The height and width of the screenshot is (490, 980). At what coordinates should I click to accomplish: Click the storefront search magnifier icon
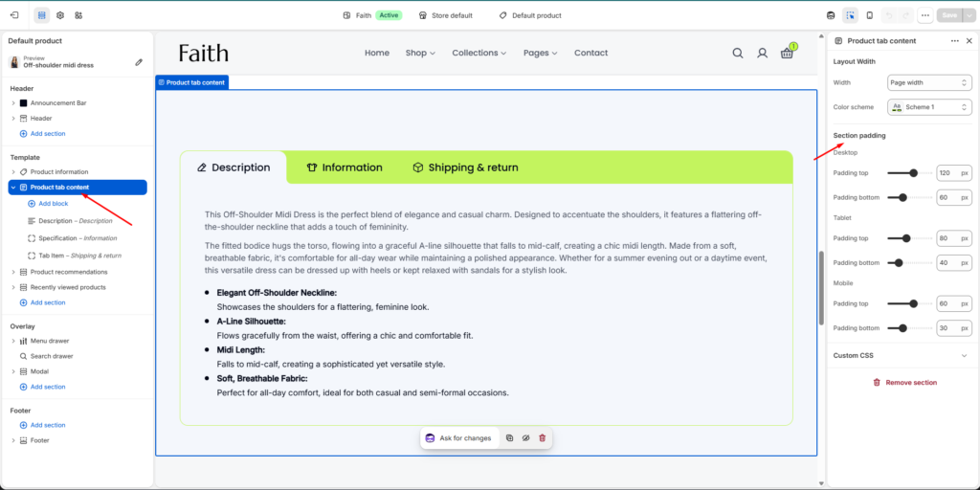[x=738, y=54]
